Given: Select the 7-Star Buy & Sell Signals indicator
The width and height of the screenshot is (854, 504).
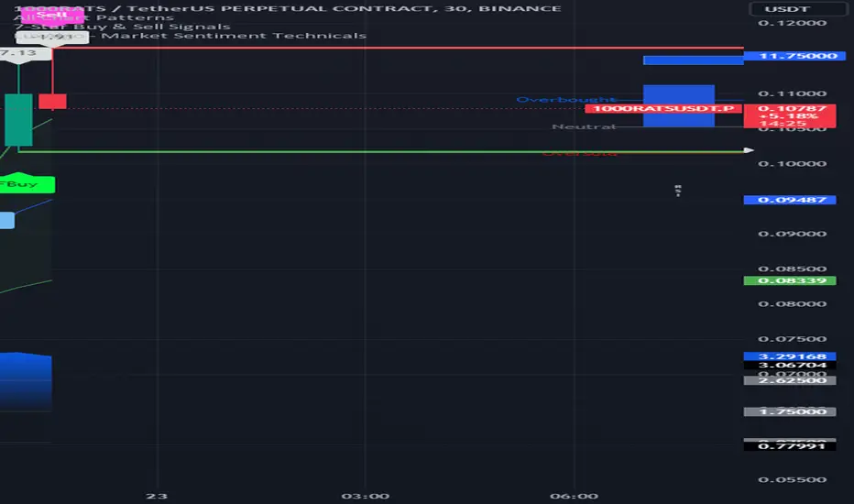Looking at the screenshot, I should (122, 27).
